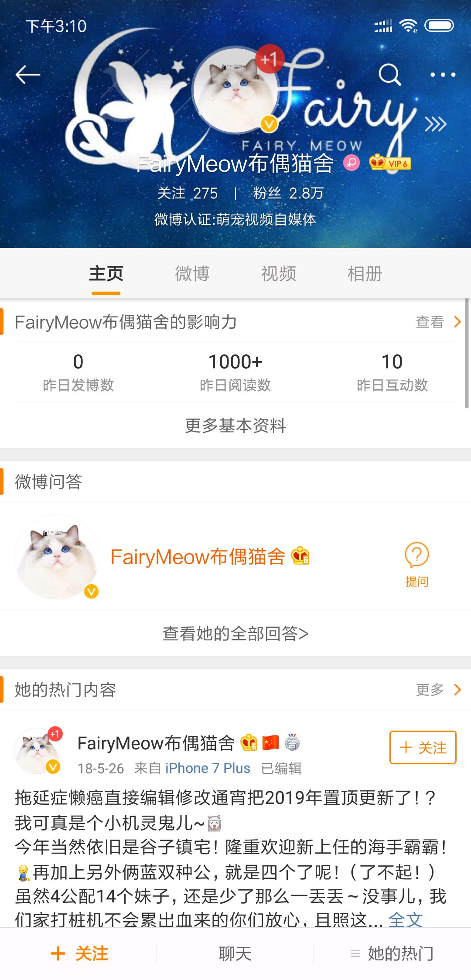Tap the triple chevron arrows on banner

(435, 124)
